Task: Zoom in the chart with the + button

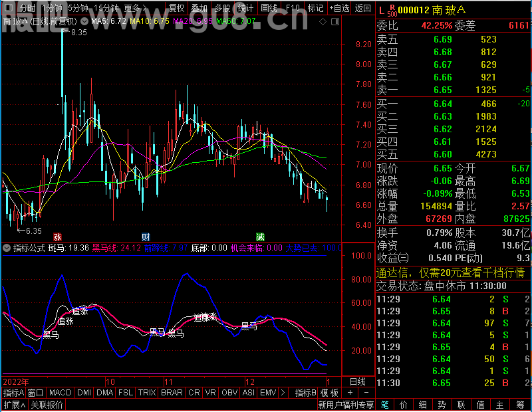Action: 350,393
